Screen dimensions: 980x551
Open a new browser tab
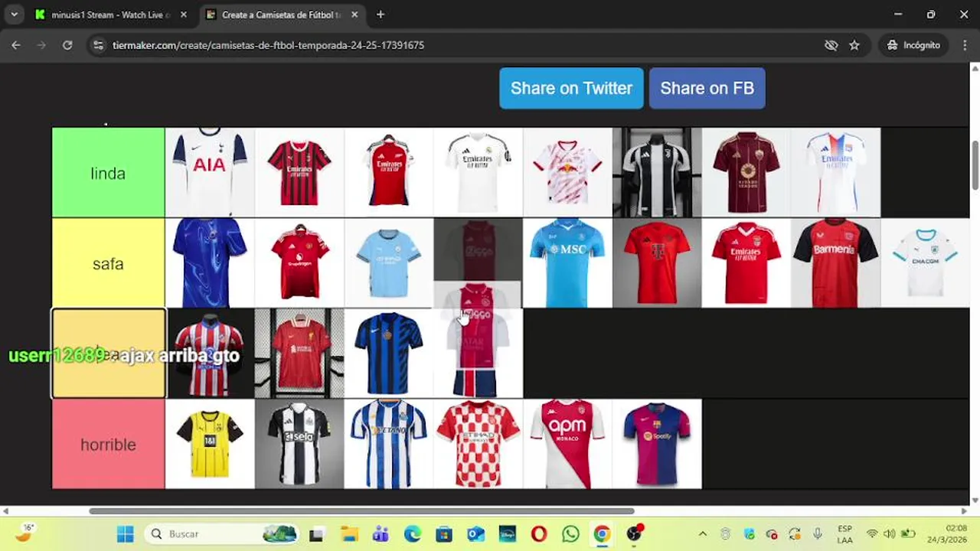[x=381, y=15]
